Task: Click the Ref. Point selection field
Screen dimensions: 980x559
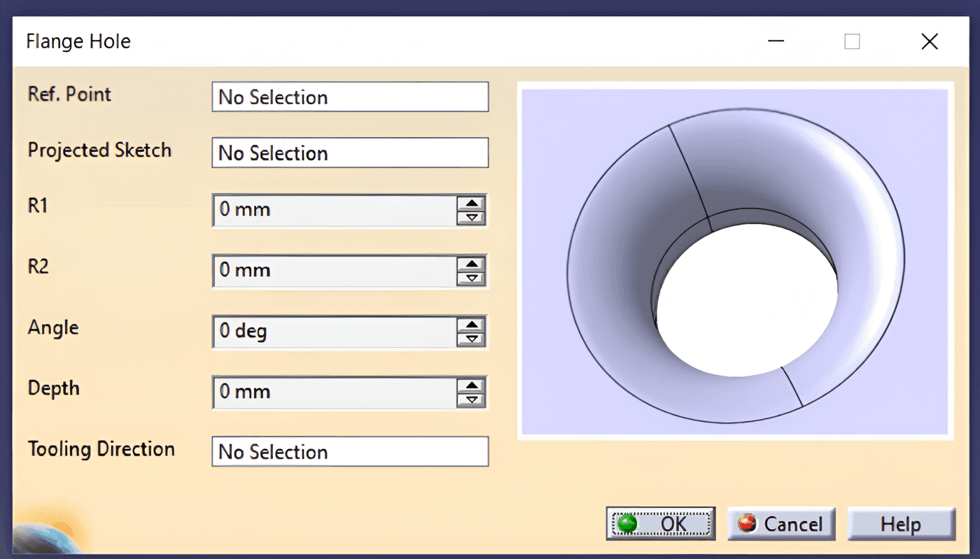Action: point(350,97)
